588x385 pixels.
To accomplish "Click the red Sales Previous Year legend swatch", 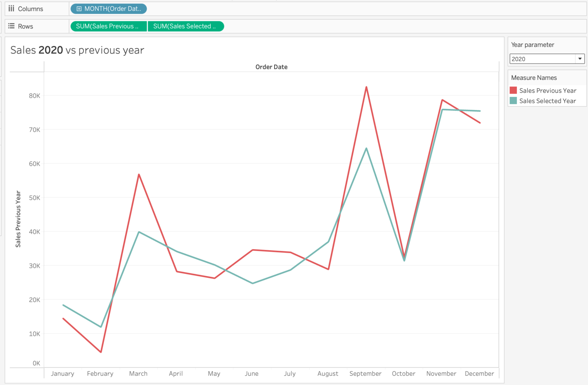I will click(x=513, y=90).
